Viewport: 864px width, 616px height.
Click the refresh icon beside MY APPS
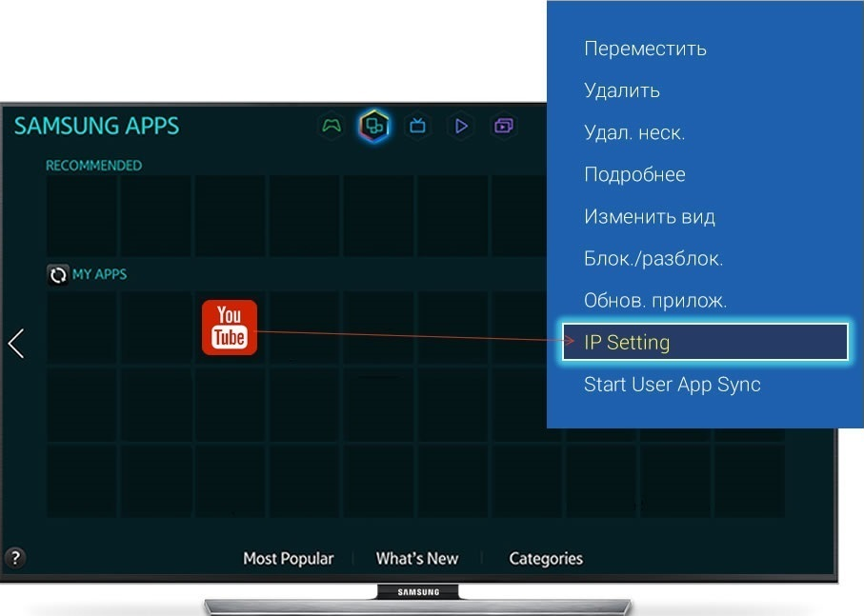(x=58, y=275)
